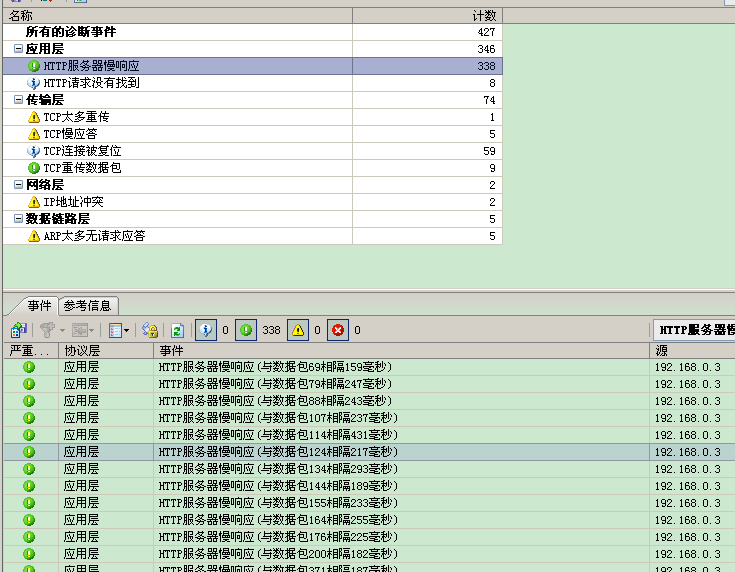
Task: Collapse the 网络层 tree group
Action: 18,184
